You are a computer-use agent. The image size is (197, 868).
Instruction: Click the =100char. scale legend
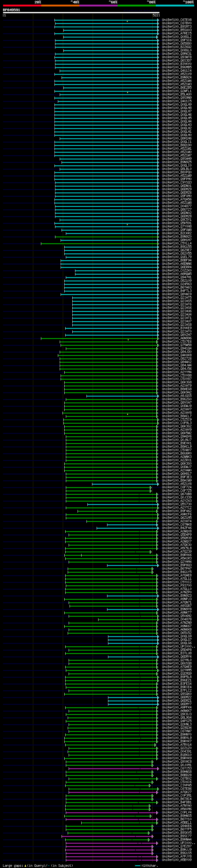click(147, 865)
